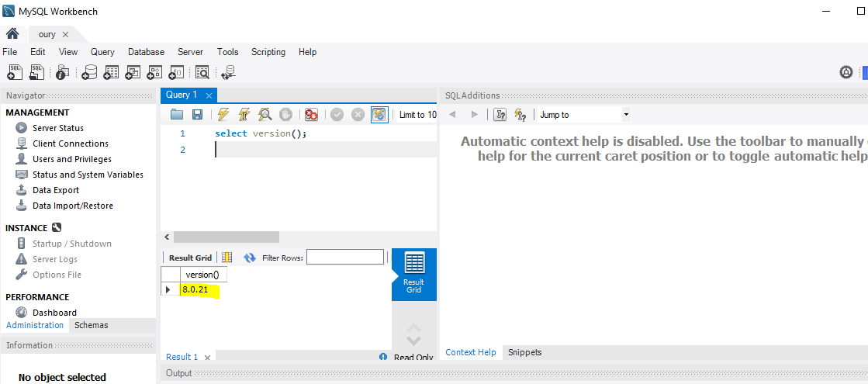Open the home screen tab
Screen dimensions: 868x384
[x=12, y=34]
